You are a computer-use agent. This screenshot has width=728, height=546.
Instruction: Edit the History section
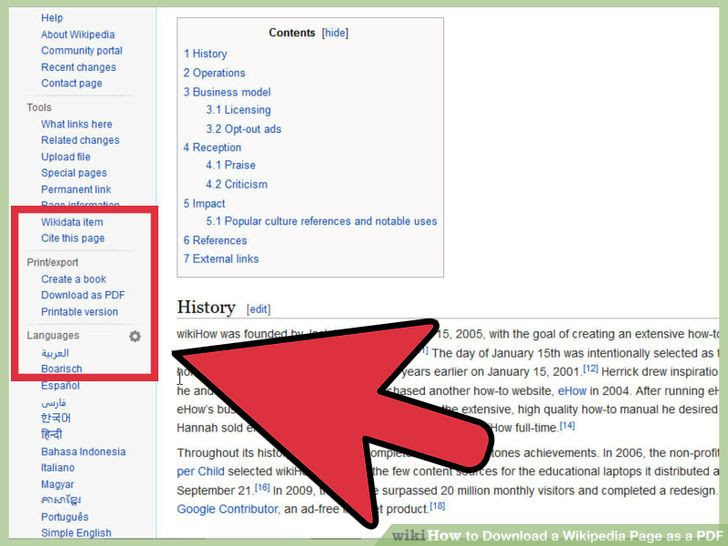coord(258,309)
